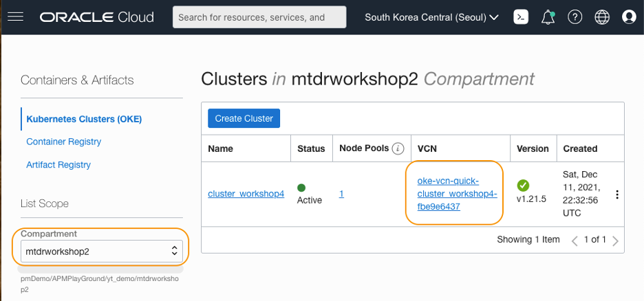This screenshot has height=301, width=644.
Task: Click the Node Pools info icon
Action: click(398, 149)
